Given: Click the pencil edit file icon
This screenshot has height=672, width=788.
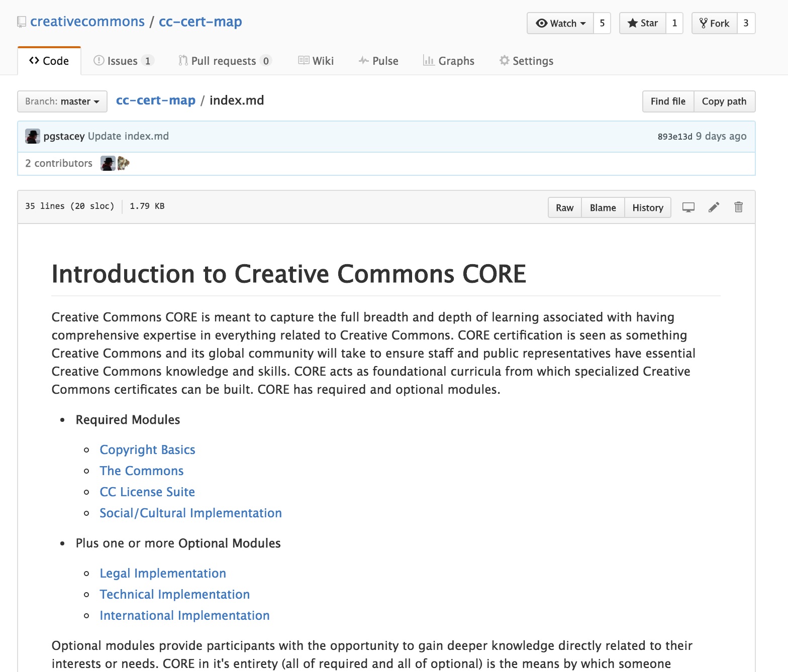Looking at the screenshot, I should click(714, 207).
